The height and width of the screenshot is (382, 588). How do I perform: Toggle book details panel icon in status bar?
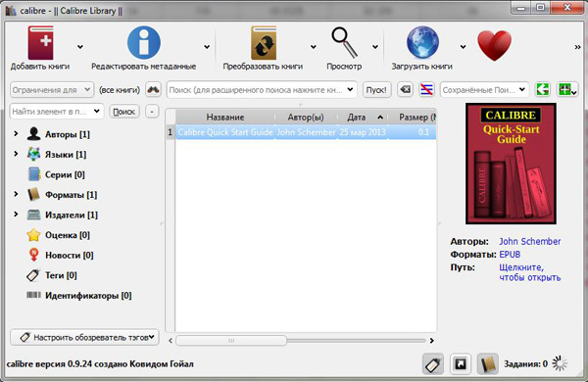click(x=487, y=363)
